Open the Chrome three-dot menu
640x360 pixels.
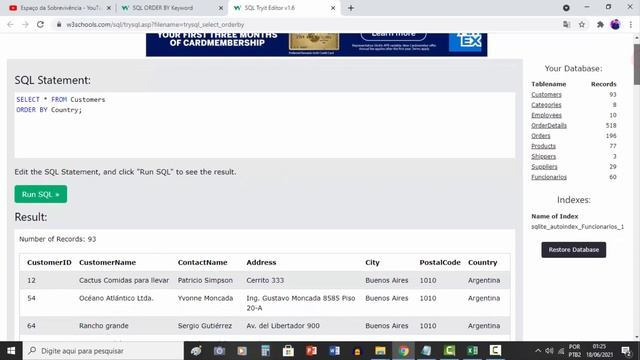[631, 24]
